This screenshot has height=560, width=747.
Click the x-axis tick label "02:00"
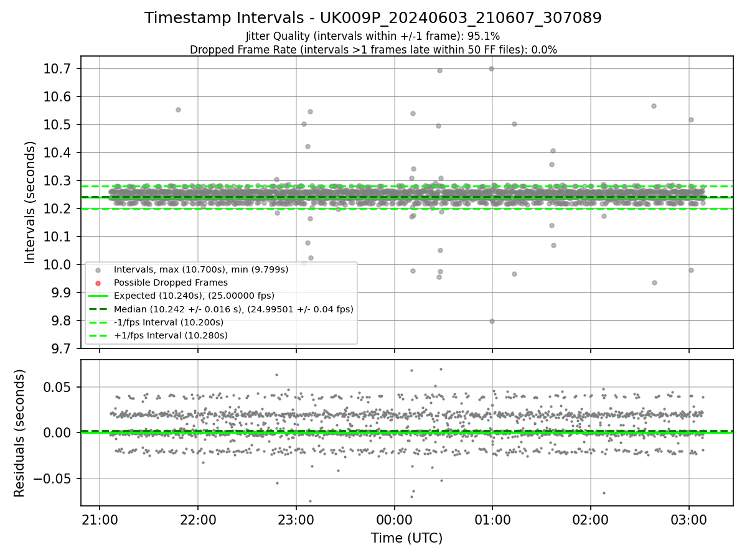click(x=590, y=519)
